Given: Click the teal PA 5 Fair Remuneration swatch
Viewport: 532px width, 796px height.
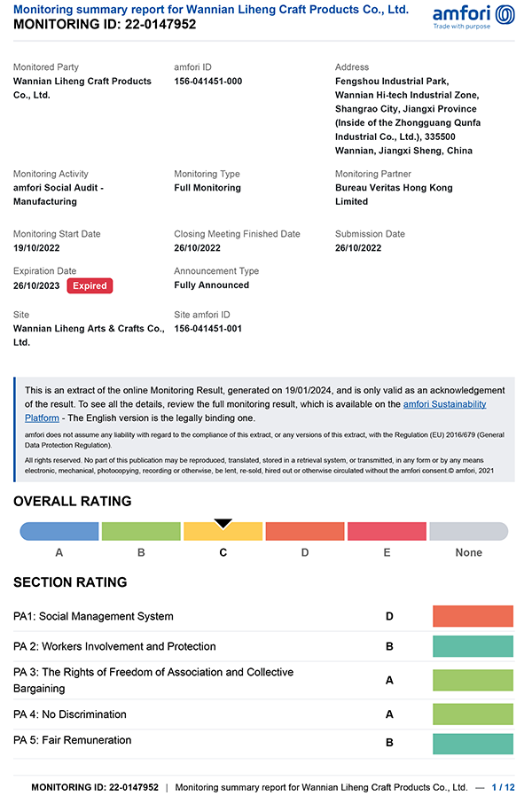Looking at the screenshot, I should 473,744.
